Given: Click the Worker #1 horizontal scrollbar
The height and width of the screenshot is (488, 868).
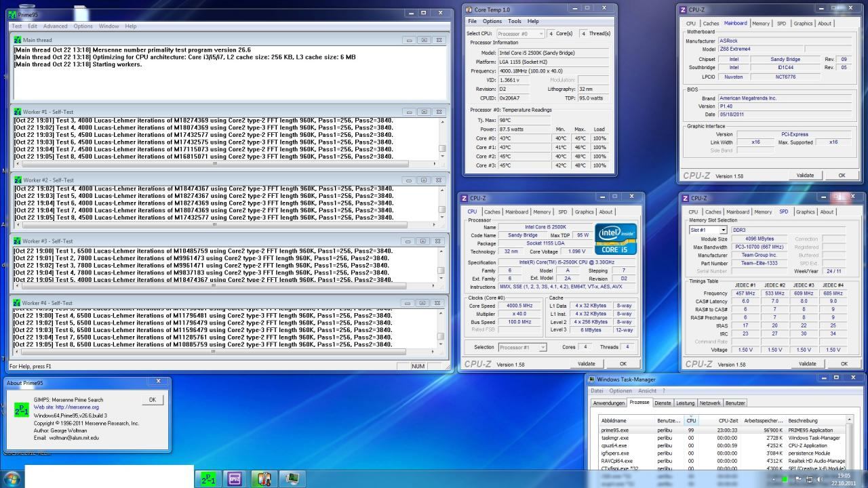Looking at the screenshot, I should point(215,163).
